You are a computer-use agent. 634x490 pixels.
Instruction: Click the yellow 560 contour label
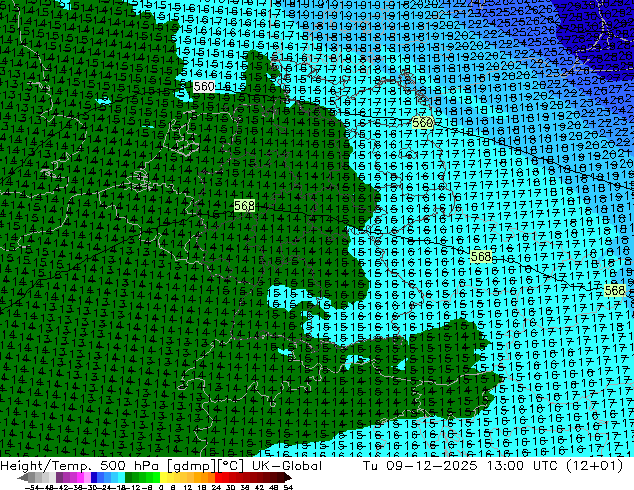click(423, 122)
